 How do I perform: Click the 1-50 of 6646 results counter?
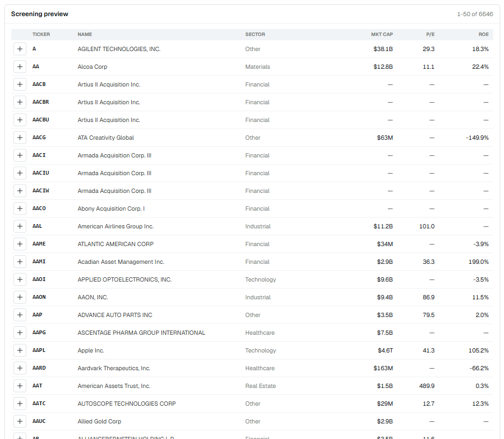475,14
